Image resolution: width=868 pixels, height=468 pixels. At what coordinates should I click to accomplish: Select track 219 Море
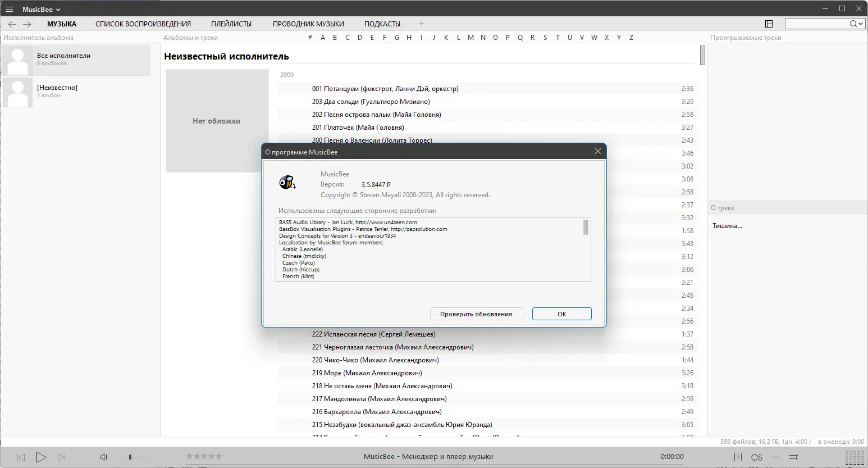point(486,373)
